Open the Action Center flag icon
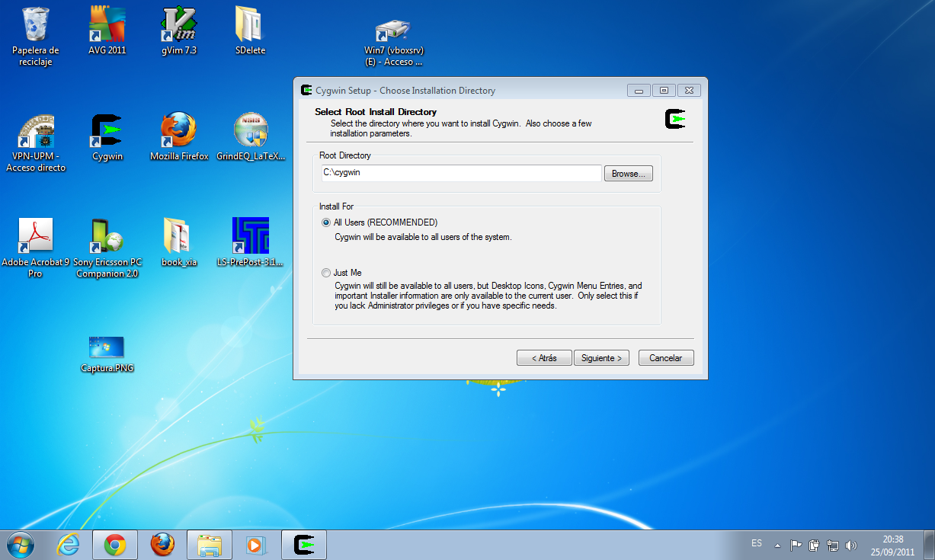This screenshot has width=935, height=560. pyautogui.click(x=796, y=545)
